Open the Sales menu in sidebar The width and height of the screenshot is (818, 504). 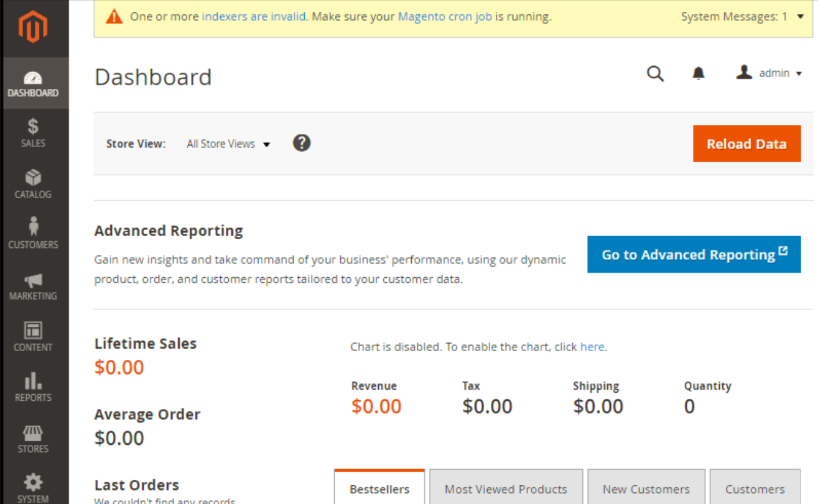(x=33, y=133)
